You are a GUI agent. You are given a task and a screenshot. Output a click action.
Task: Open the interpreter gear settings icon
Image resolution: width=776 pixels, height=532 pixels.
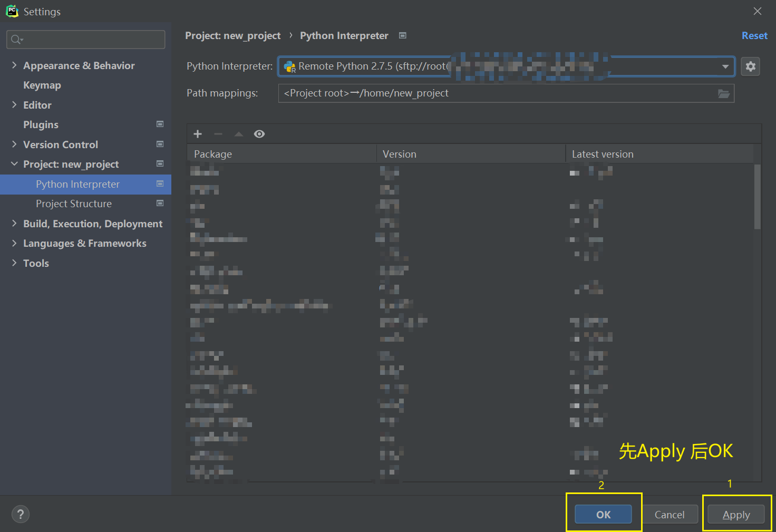750,66
